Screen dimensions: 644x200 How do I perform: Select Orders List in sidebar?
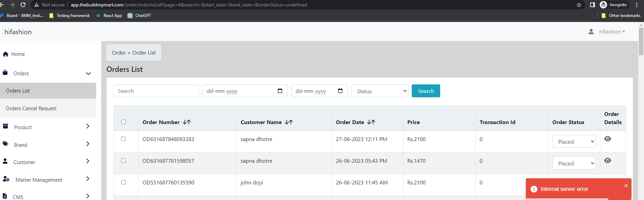coord(48,91)
